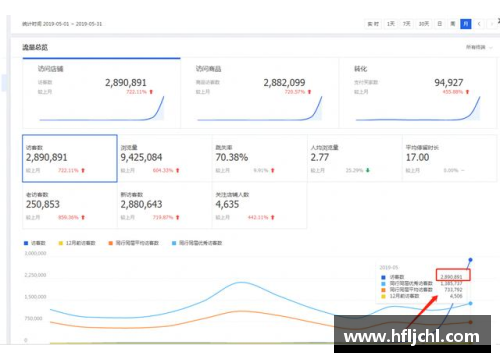Click the 750,000 y-axis label
The height and width of the screenshot is (362, 500).
[33, 318]
